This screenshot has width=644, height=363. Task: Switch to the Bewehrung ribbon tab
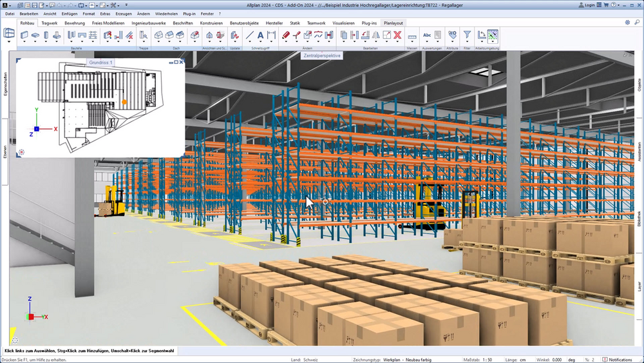point(75,23)
